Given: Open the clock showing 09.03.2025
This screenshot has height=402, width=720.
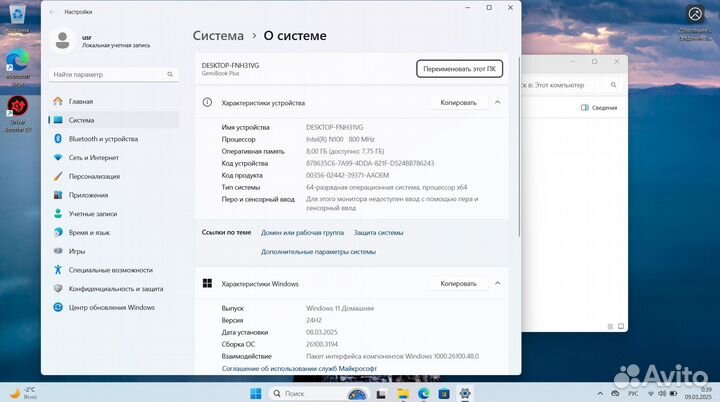Looking at the screenshot, I should pyautogui.click(x=698, y=393).
